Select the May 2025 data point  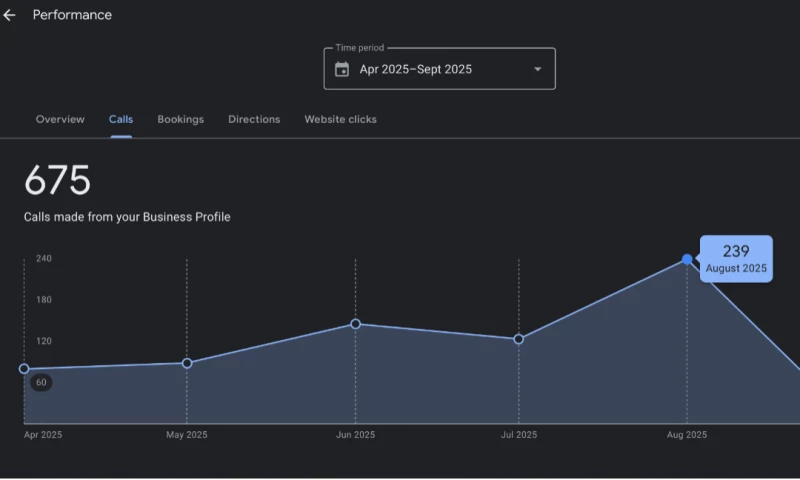pyautogui.click(x=187, y=363)
